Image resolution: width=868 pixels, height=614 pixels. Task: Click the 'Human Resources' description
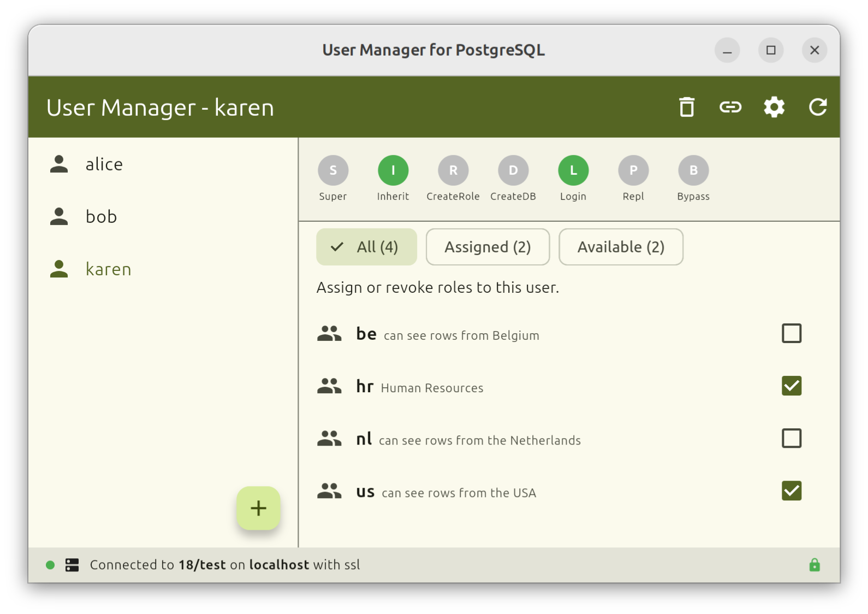pyautogui.click(x=432, y=388)
